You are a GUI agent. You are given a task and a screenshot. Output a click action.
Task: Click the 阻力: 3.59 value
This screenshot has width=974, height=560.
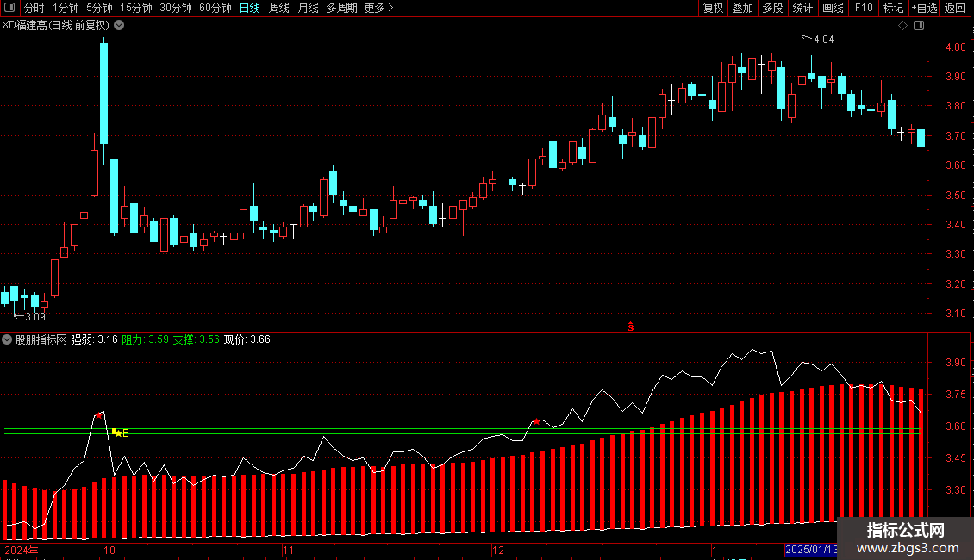(146, 339)
